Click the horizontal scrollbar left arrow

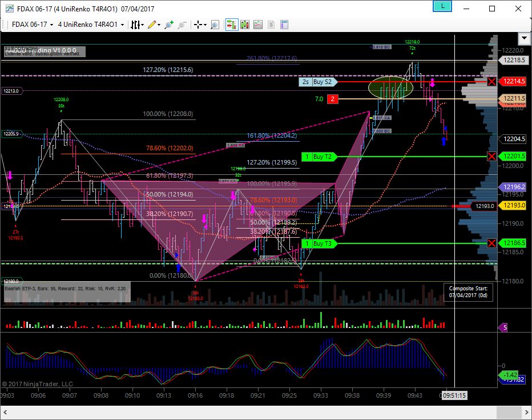(5, 413)
